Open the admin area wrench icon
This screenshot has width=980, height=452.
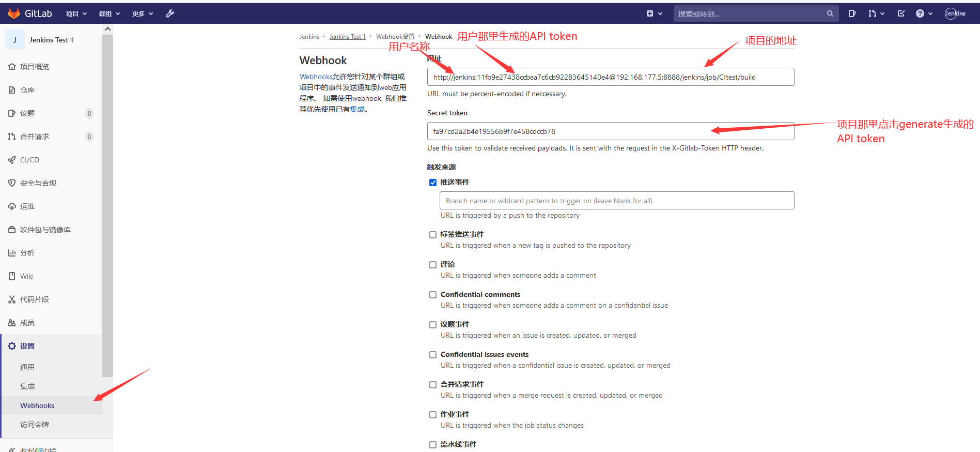(170, 13)
